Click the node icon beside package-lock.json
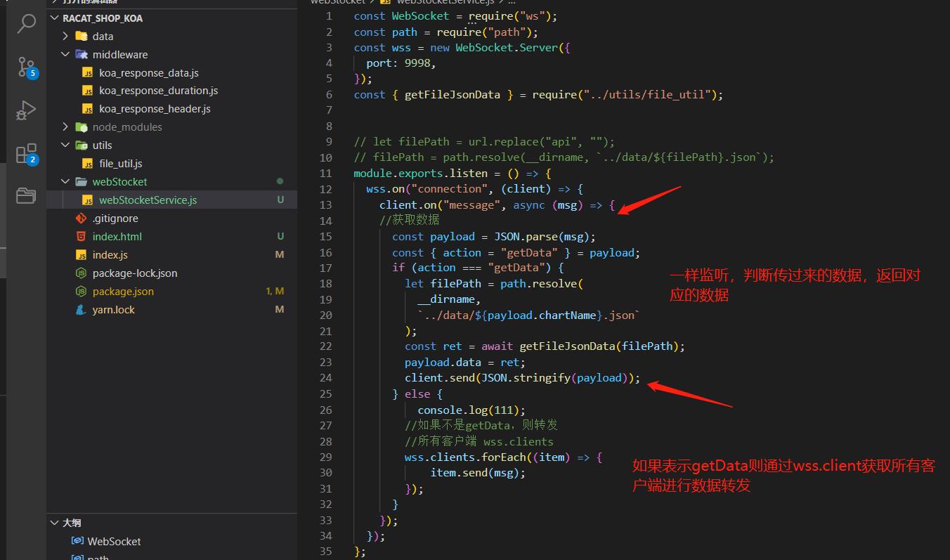This screenshot has height=560, width=950. [x=81, y=273]
